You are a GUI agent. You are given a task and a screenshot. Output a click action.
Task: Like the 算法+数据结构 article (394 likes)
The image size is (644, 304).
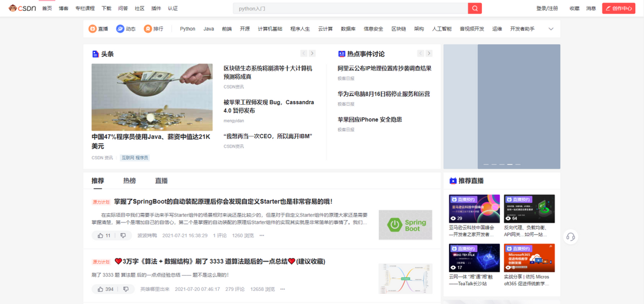point(105,289)
